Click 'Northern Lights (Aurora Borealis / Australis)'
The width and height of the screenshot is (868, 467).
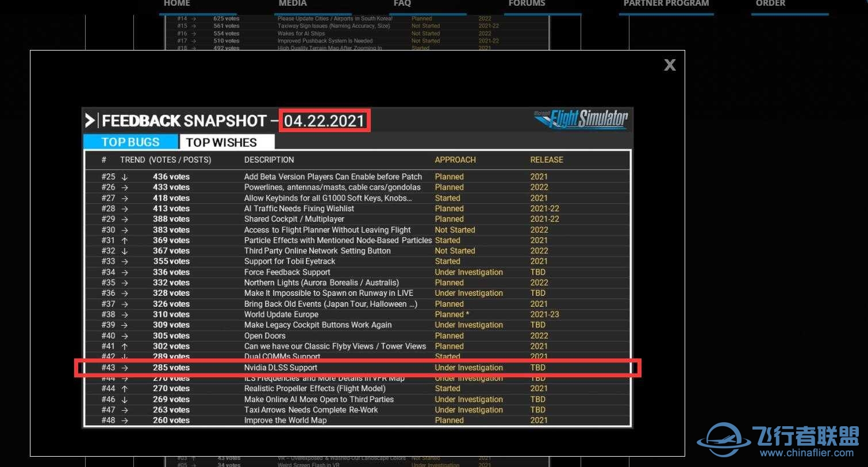[x=321, y=283]
